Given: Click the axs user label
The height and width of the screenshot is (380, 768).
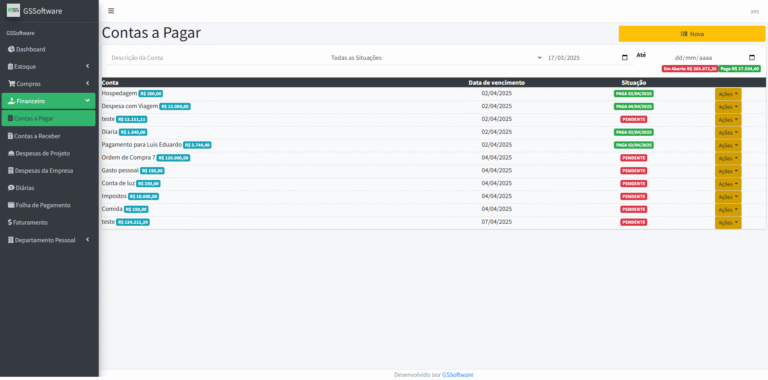Looking at the screenshot, I should pyautogui.click(x=755, y=11).
